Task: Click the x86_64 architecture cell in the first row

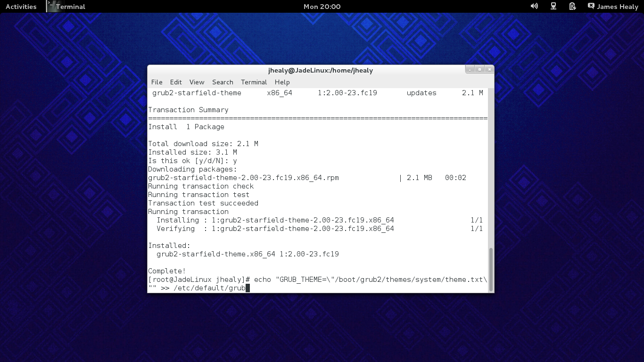Action: coord(280,93)
